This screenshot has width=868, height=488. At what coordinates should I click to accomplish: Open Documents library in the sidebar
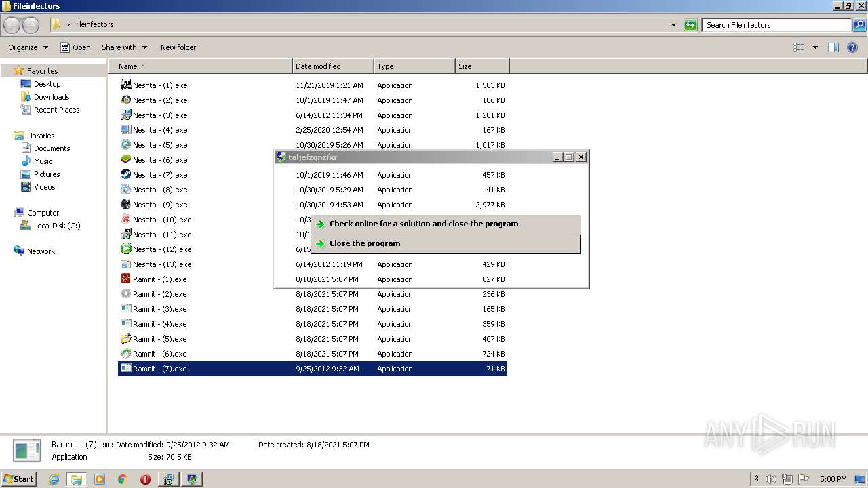pos(52,148)
